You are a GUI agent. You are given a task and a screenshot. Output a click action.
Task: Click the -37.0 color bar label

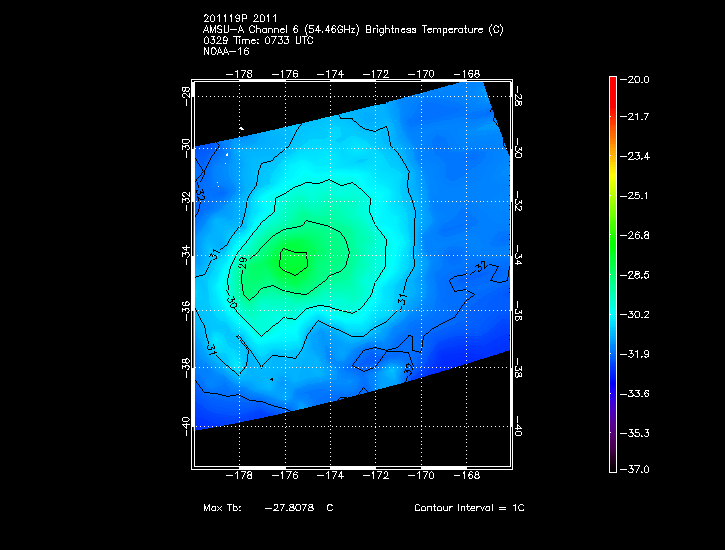tap(637, 469)
